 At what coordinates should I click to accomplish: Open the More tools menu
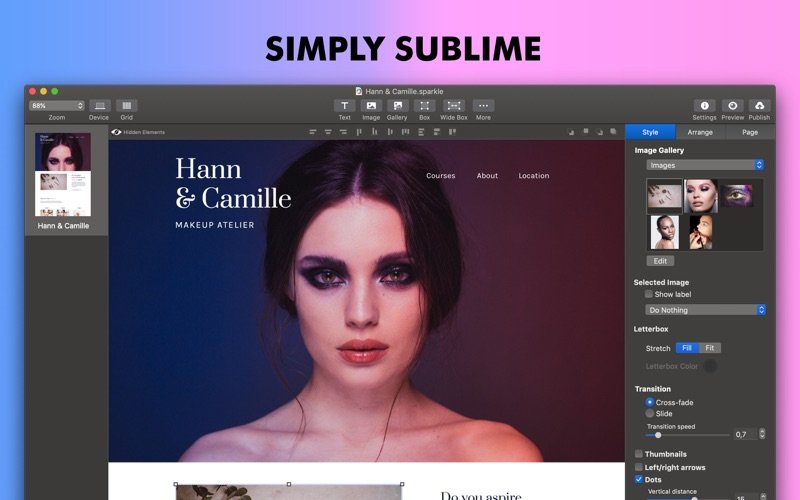coord(483,105)
